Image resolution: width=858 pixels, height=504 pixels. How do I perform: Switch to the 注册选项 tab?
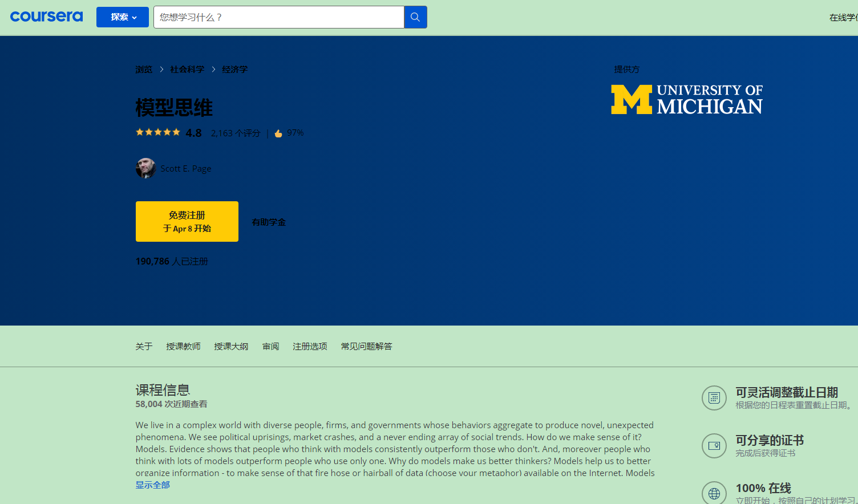[x=310, y=347]
